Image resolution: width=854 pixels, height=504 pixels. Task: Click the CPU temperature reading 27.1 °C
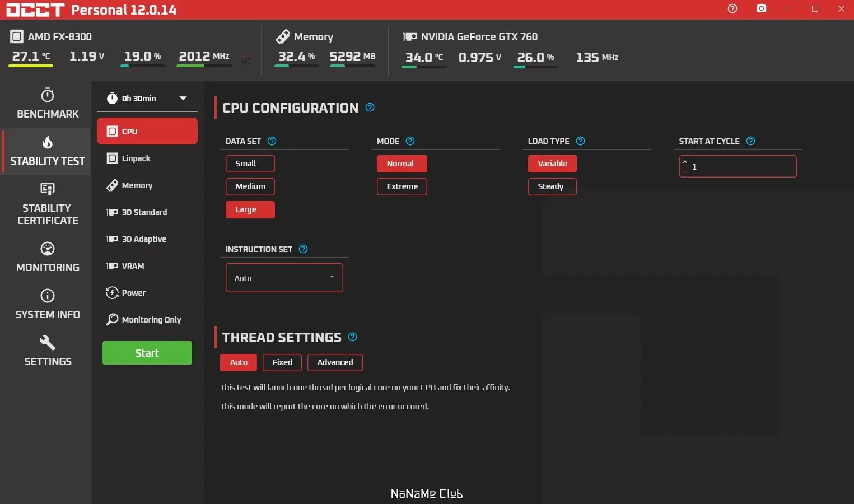[x=31, y=57]
